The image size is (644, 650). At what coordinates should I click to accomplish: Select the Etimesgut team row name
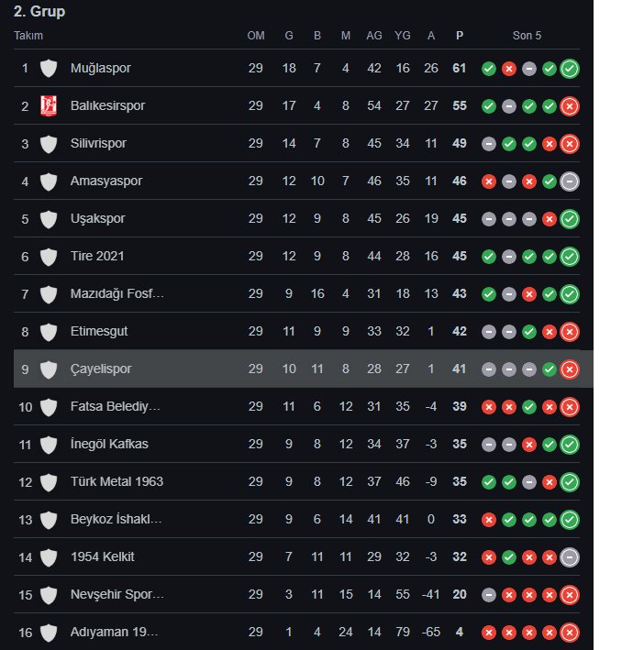tap(99, 331)
